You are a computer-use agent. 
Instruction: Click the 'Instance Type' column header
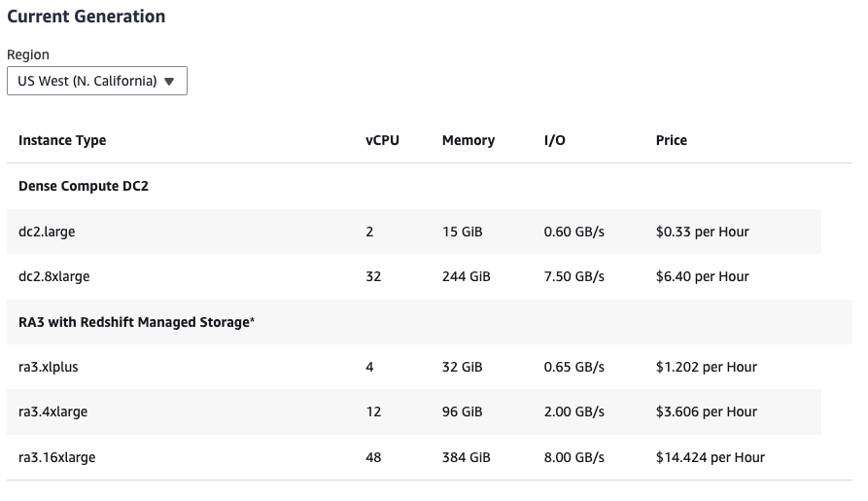62,140
